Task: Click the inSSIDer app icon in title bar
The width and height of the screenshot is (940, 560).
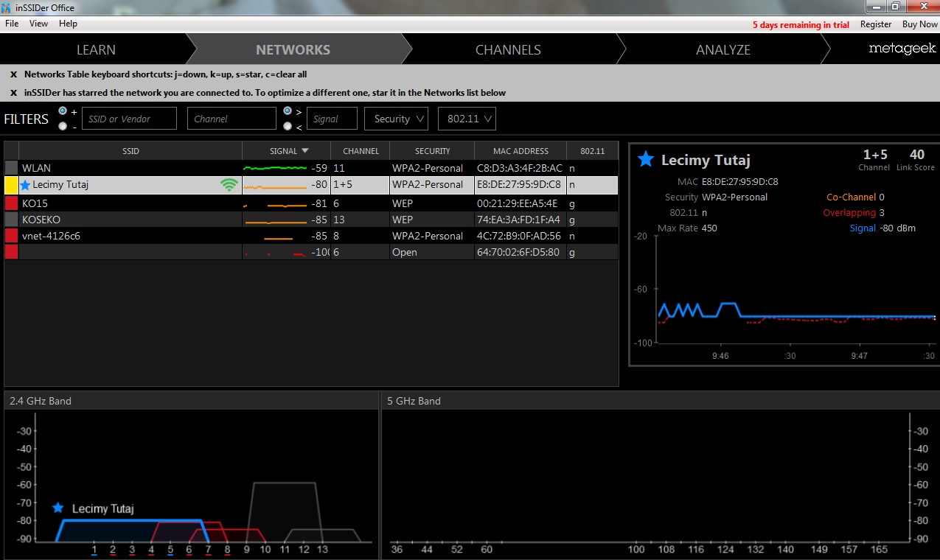Action: (x=7, y=7)
